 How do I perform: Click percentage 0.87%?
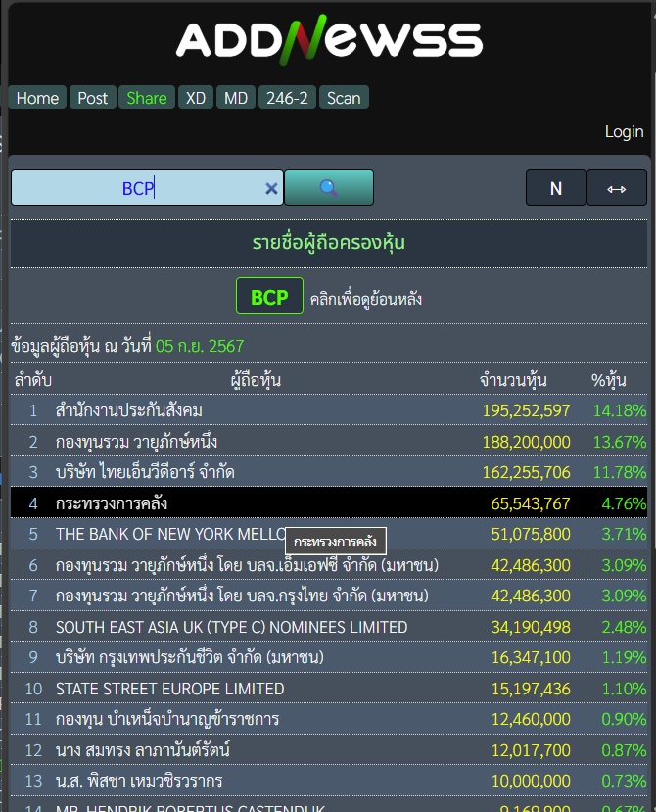pyautogui.click(x=624, y=750)
